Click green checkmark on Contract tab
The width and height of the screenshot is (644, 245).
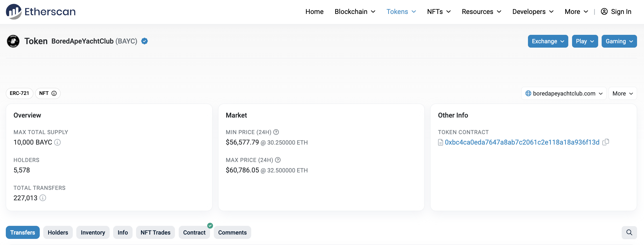pyautogui.click(x=210, y=226)
